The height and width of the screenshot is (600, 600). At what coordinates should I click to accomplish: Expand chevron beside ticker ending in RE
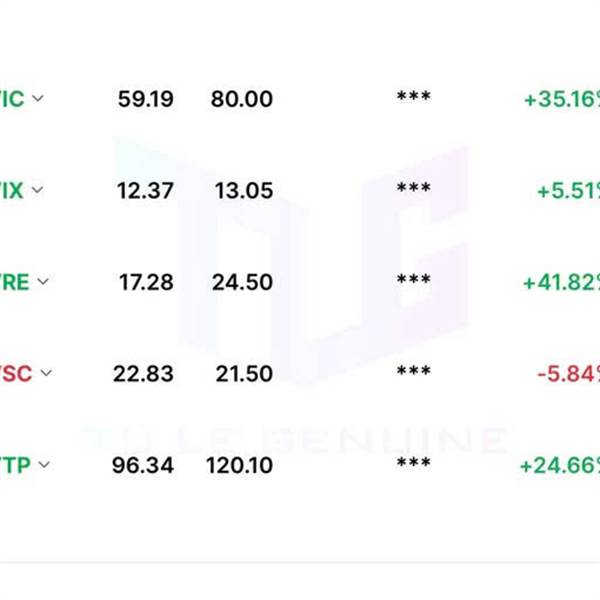(43, 282)
